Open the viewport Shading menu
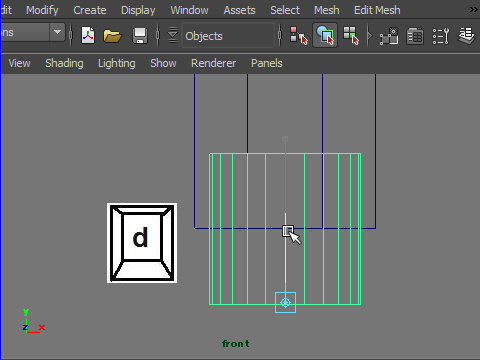The height and width of the screenshot is (360, 480). [x=64, y=63]
